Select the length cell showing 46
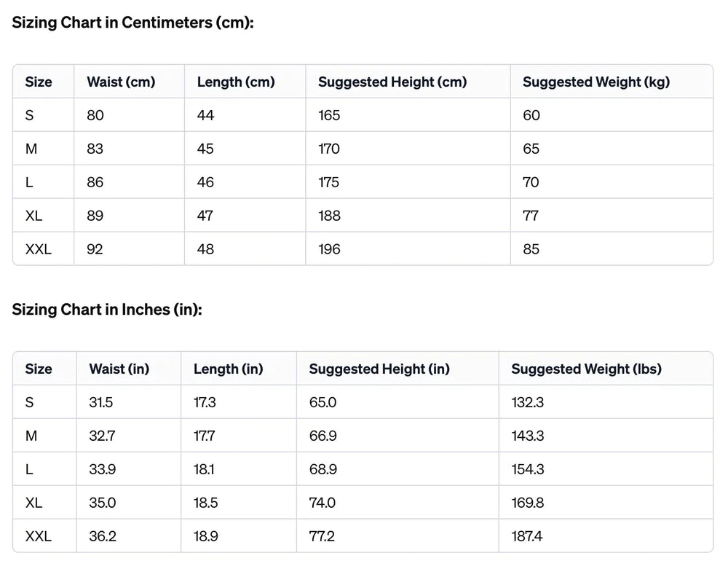The height and width of the screenshot is (569, 728). [205, 183]
